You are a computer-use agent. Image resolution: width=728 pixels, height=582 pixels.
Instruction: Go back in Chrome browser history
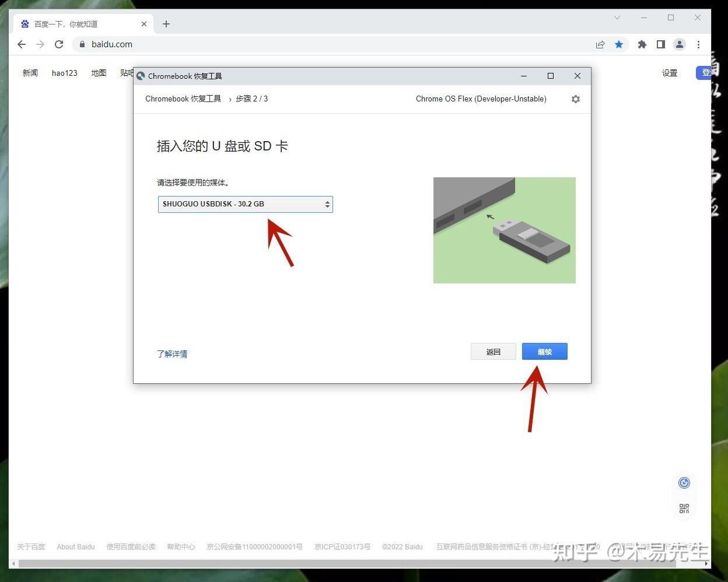[22, 44]
